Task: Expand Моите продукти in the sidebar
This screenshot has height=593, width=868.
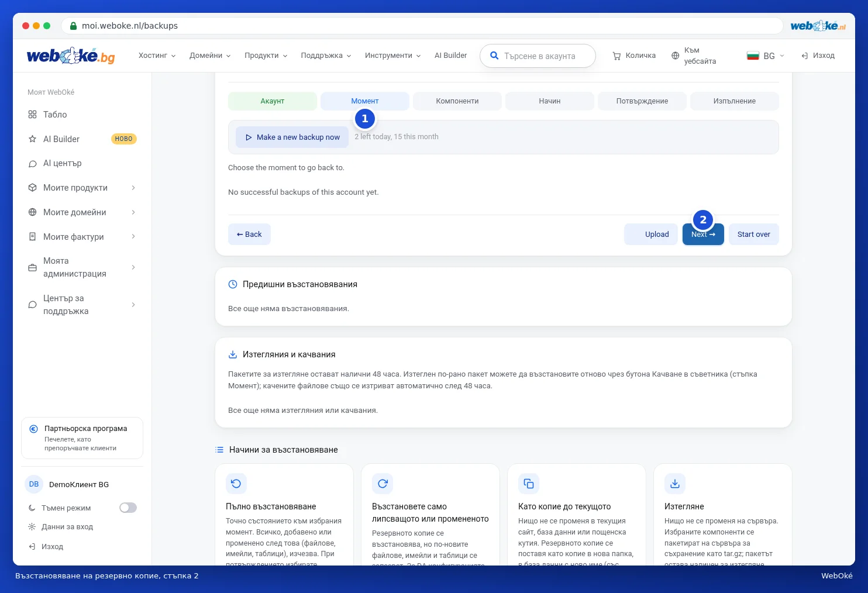Action: (x=82, y=188)
